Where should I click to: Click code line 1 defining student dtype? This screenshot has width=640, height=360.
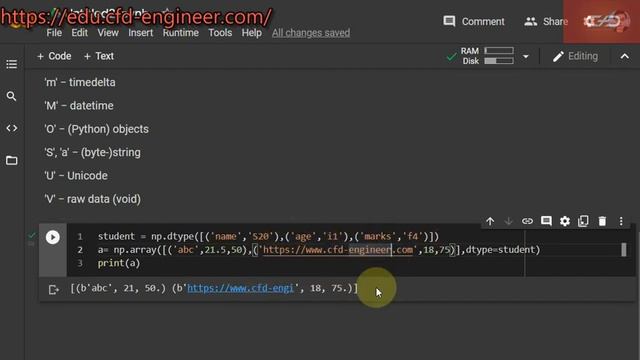pos(268,236)
